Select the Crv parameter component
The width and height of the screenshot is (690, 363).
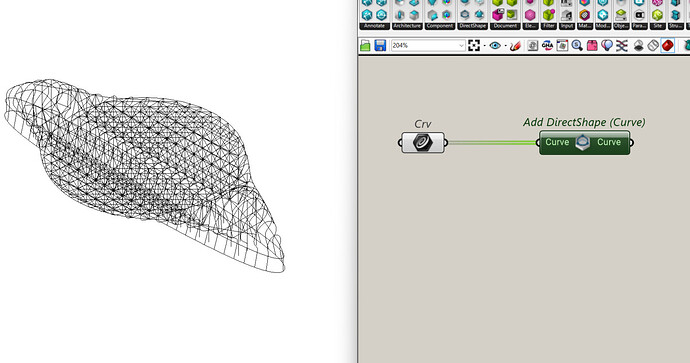tap(423, 142)
